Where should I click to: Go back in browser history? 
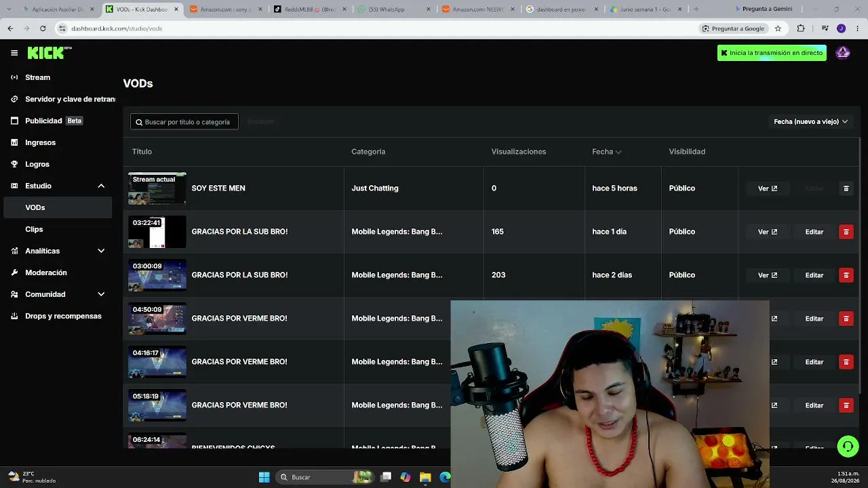pos(10,28)
